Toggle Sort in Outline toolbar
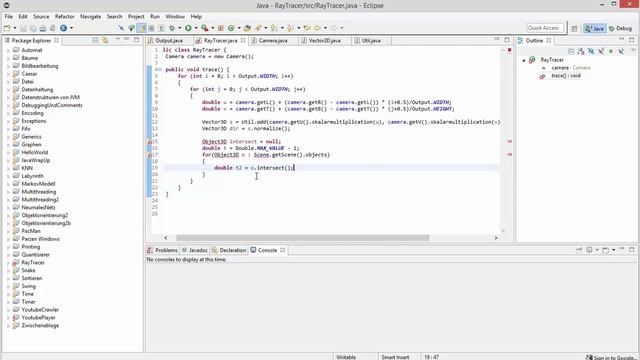The width and height of the screenshot is (640, 360). 581,51
